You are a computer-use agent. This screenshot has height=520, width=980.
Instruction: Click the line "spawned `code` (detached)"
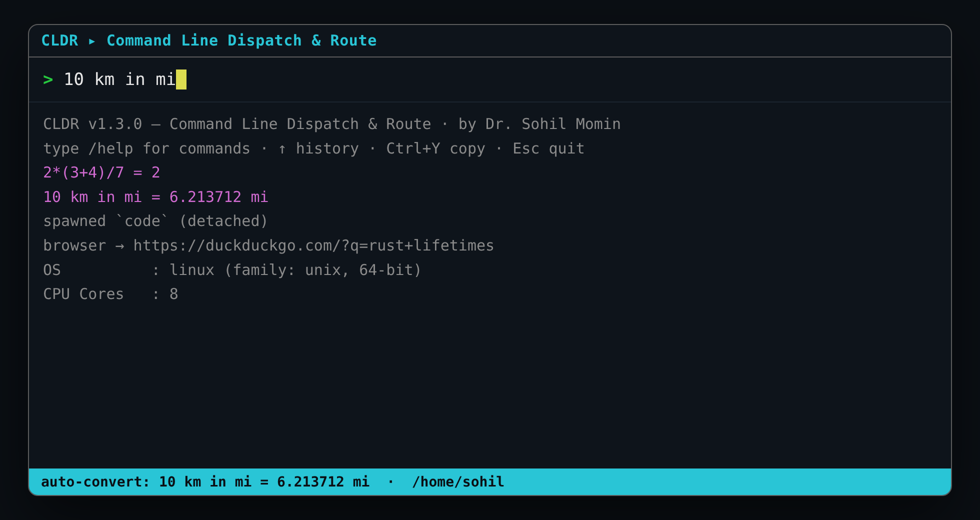[x=155, y=221]
